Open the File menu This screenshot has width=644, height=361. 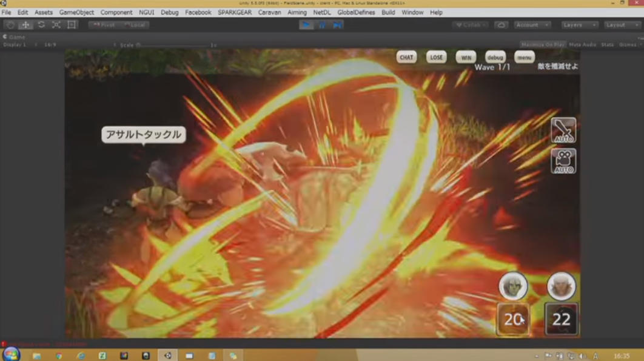pyautogui.click(x=6, y=12)
